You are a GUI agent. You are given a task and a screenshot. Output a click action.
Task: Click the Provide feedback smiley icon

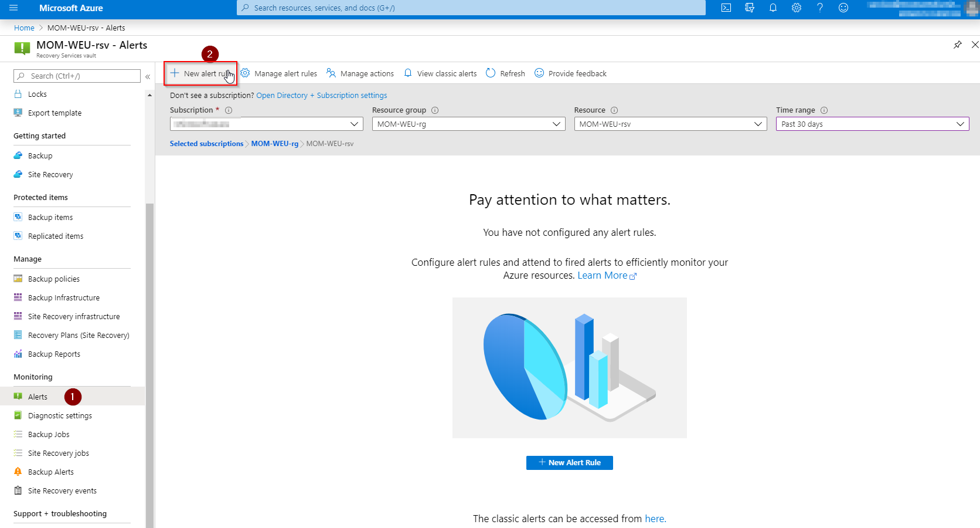(x=539, y=73)
